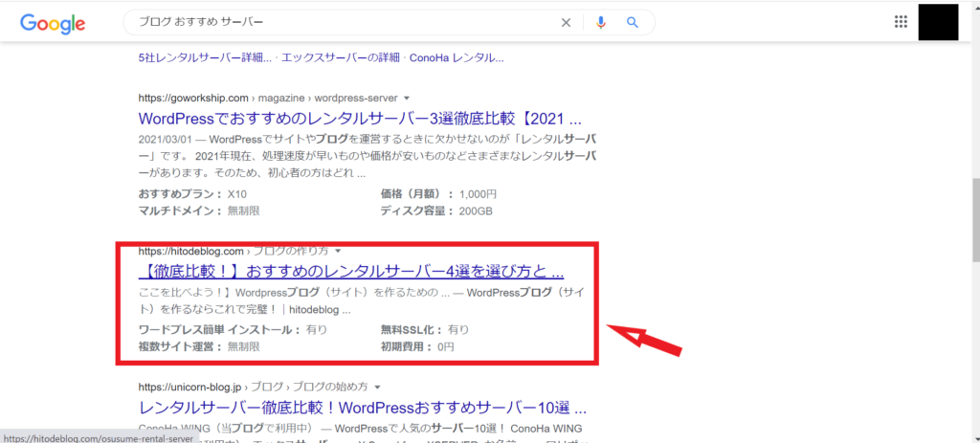Click the 初期費用: 0円 text
The width and height of the screenshot is (980, 443).
pos(417,346)
